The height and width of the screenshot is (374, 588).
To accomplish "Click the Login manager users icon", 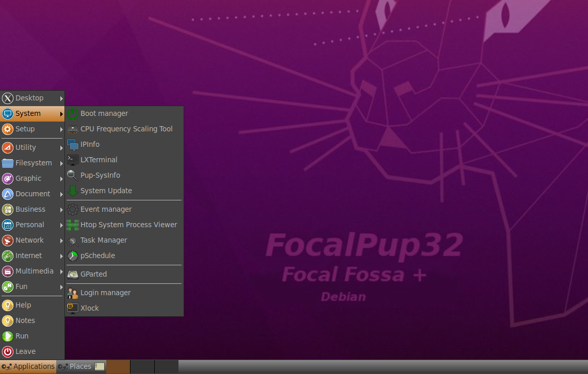I will (72, 293).
